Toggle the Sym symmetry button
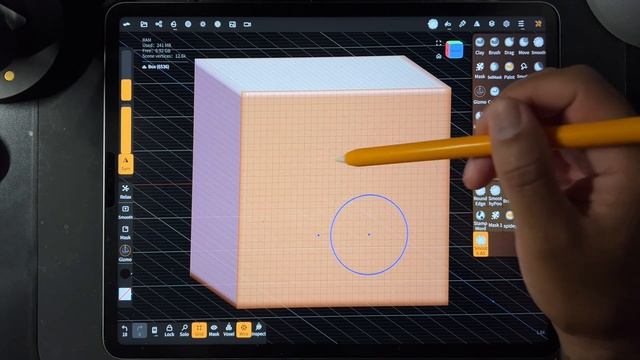640x360 pixels. (x=126, y=164)
